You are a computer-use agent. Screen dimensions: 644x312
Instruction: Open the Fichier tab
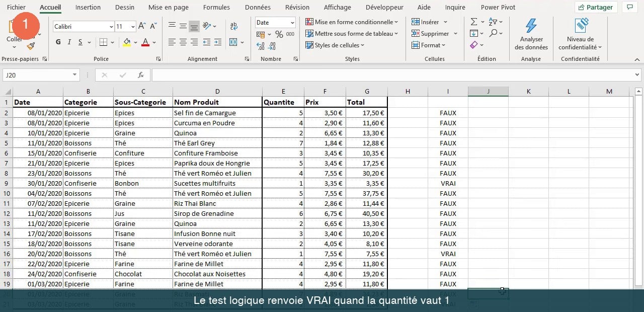[x=16, y=8]
